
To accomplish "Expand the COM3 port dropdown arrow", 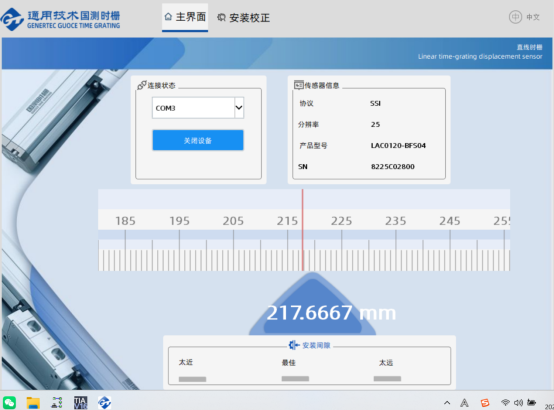I will tap(239, 107).
